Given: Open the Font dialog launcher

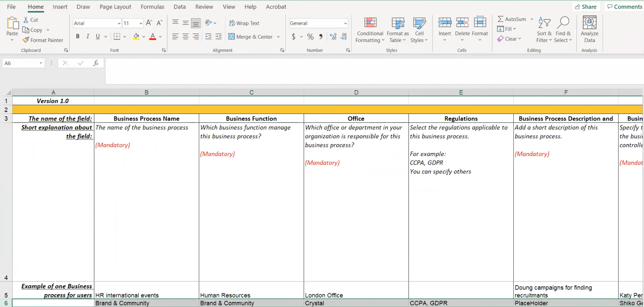Looking at the screenshot, I should tap(164, 50).
